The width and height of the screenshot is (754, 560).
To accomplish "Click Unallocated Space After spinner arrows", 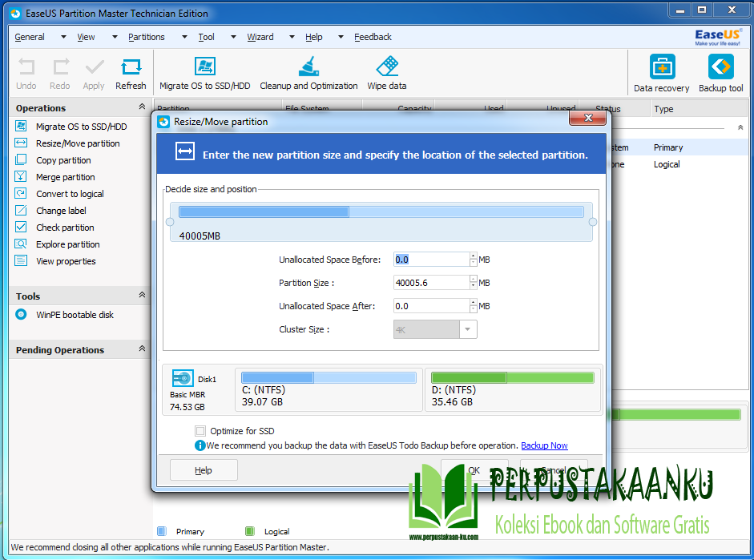I will point(474,306).
